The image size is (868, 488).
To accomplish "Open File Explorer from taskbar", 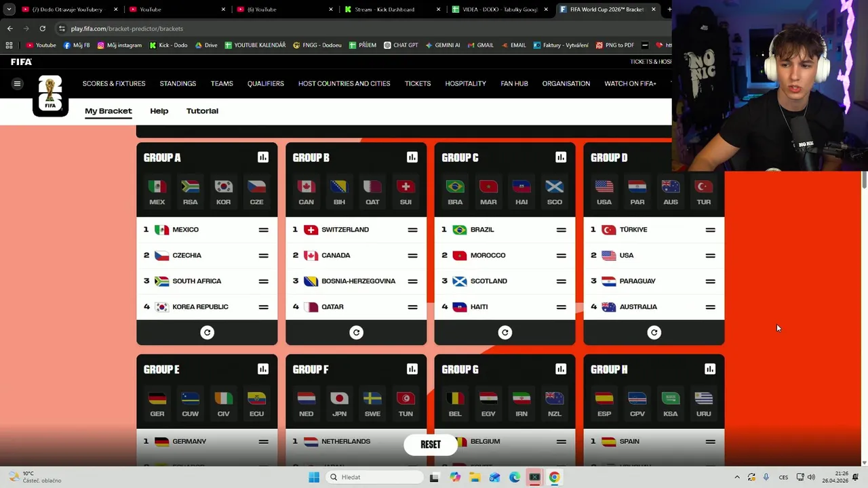I will (x=475, y=477).
